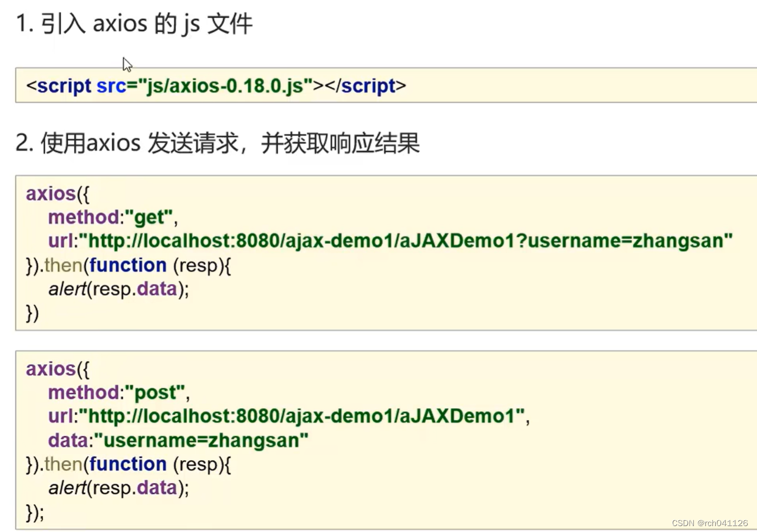Click the closing "});" of post block
The image size is (757, 532).
35,512
